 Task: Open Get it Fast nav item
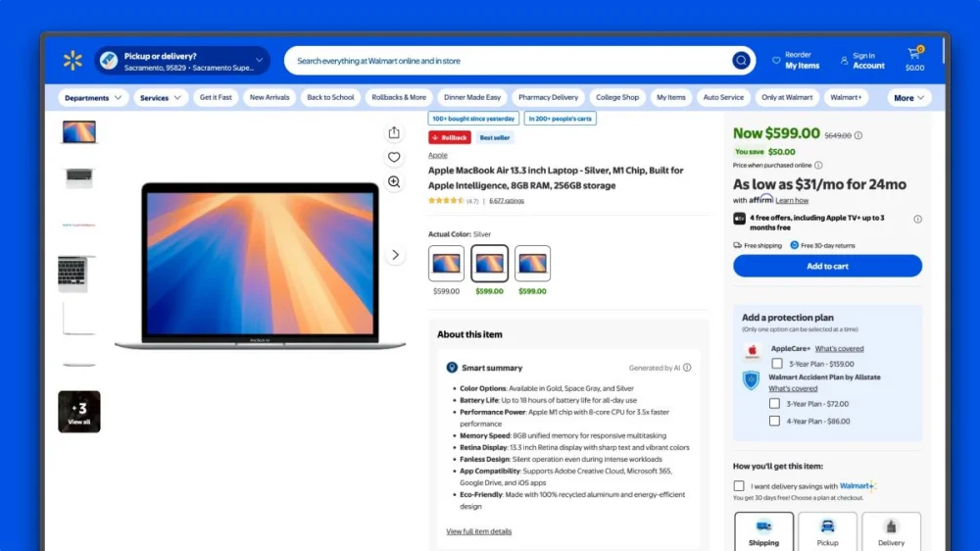point(216,98)
